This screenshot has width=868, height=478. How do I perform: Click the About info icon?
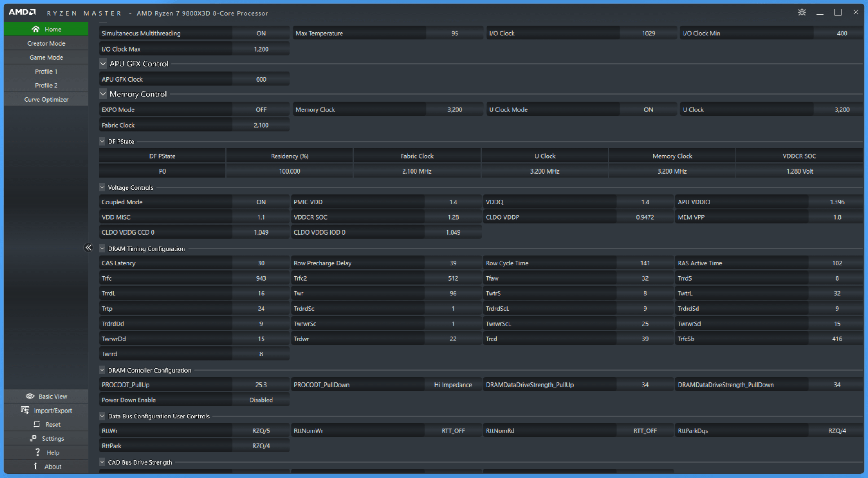click(36, 466)
